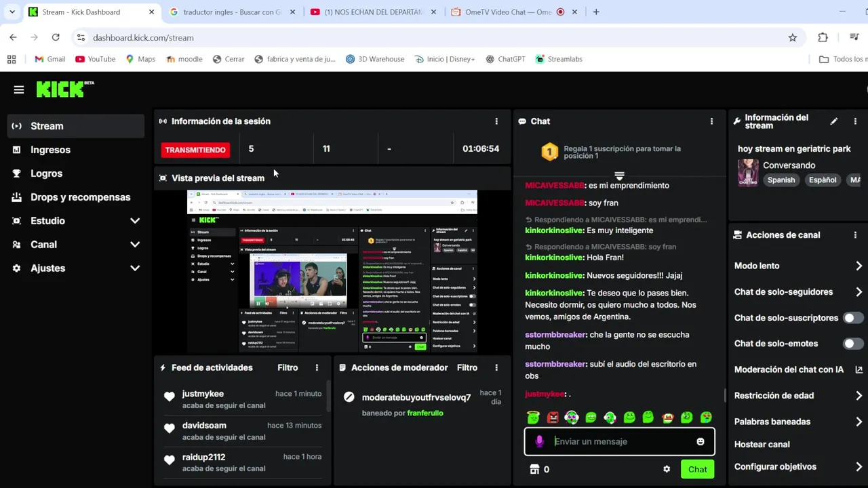868x488 pixels.
Task: Reload the Kick dashboard page
Action: [x=56, y=38]
